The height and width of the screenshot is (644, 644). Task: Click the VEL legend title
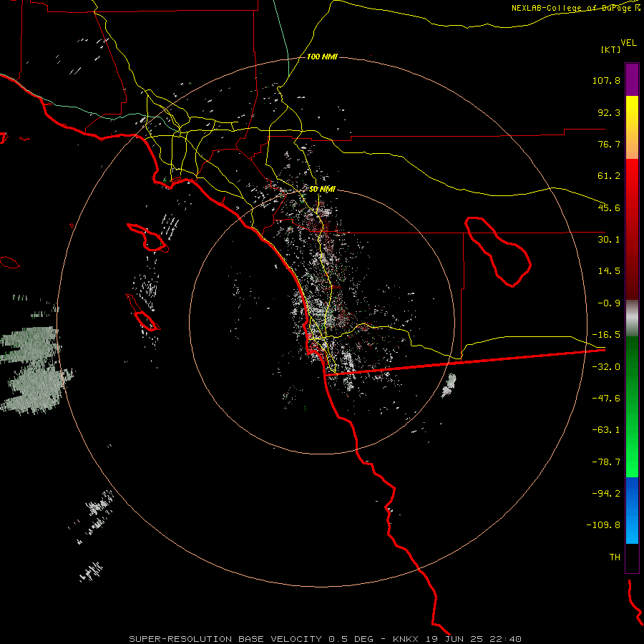(x=628, y=43)
